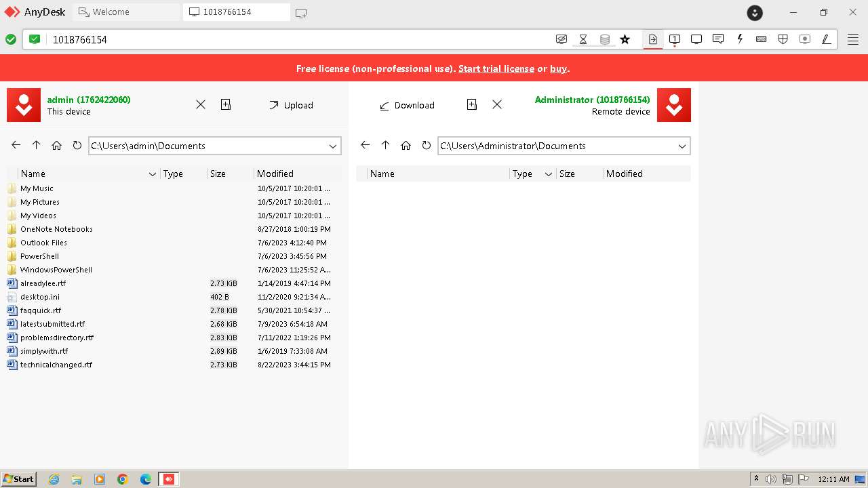The width and height of the screenshot is (868, 488).
Task: Click the favorite star icon in address bar
Action: (x=625, y=39)
